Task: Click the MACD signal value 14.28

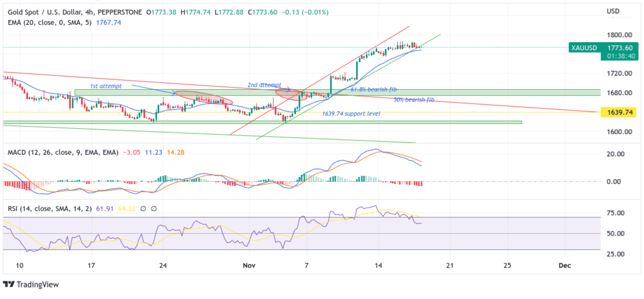Action: pyautogui.click(x=175, y=152)
